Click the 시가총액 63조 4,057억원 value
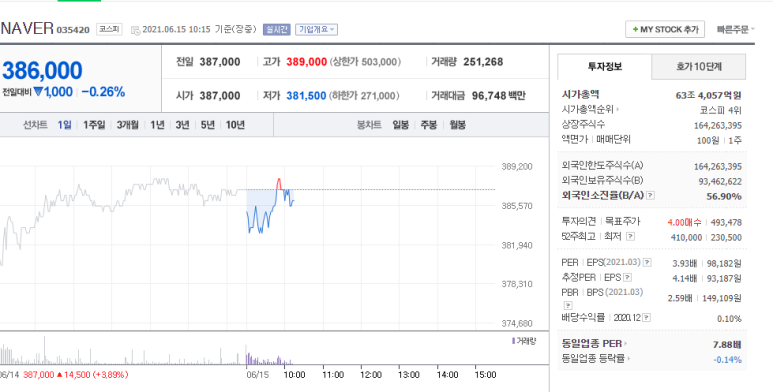Image resolution: width=773 pixels, height=392 pixels. pyautogui.click(x=708, y=95)
